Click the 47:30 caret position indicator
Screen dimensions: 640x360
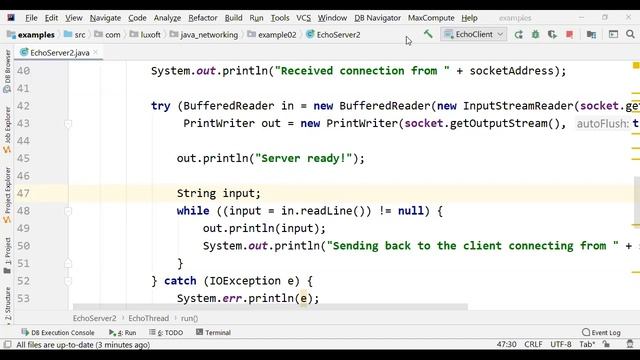click(x=506, y=344)
